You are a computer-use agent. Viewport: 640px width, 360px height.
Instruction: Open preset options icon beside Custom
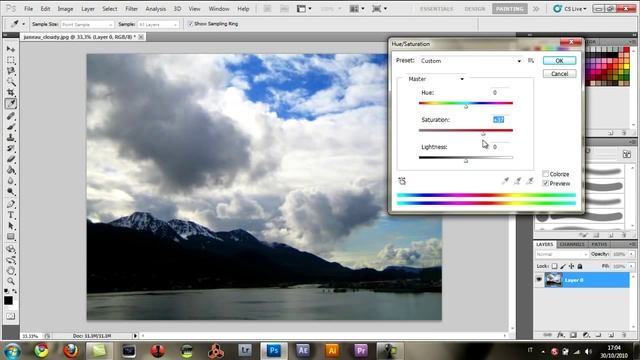pyautogui.click(x=531, y=60)
